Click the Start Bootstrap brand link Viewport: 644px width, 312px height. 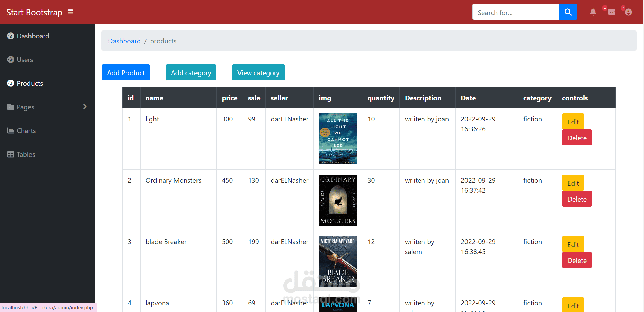click(34, 12)
